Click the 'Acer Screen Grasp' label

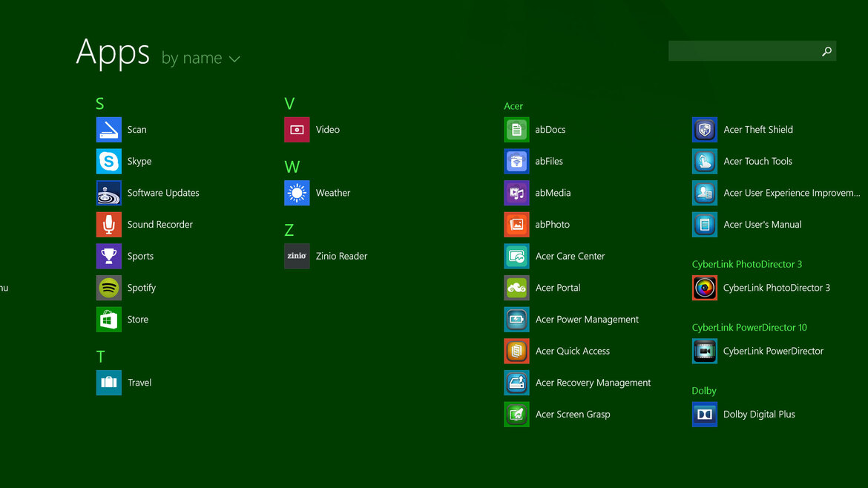573,414
